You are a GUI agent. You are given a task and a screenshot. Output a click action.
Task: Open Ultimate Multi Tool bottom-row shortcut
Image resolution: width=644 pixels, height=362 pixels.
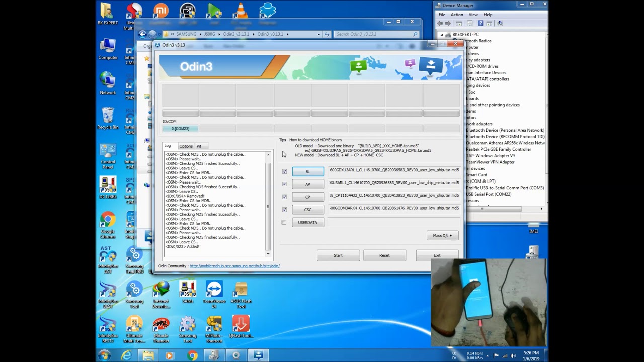pyautogui.click(x=134, y=329)
